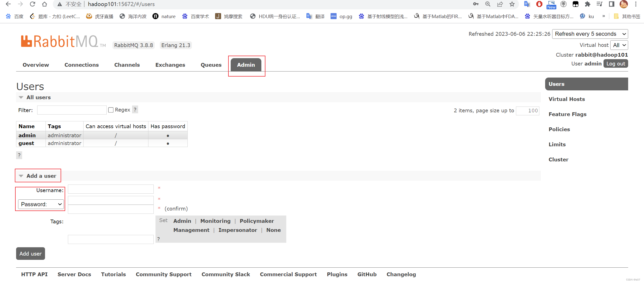Click the Add user button
The height and width of the screenshot is (283, 644).
pos(30,254)
